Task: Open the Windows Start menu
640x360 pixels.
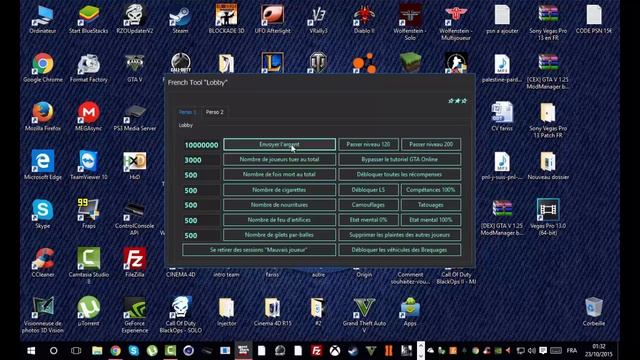Action: pyautogui.click(x=31, y=351)
